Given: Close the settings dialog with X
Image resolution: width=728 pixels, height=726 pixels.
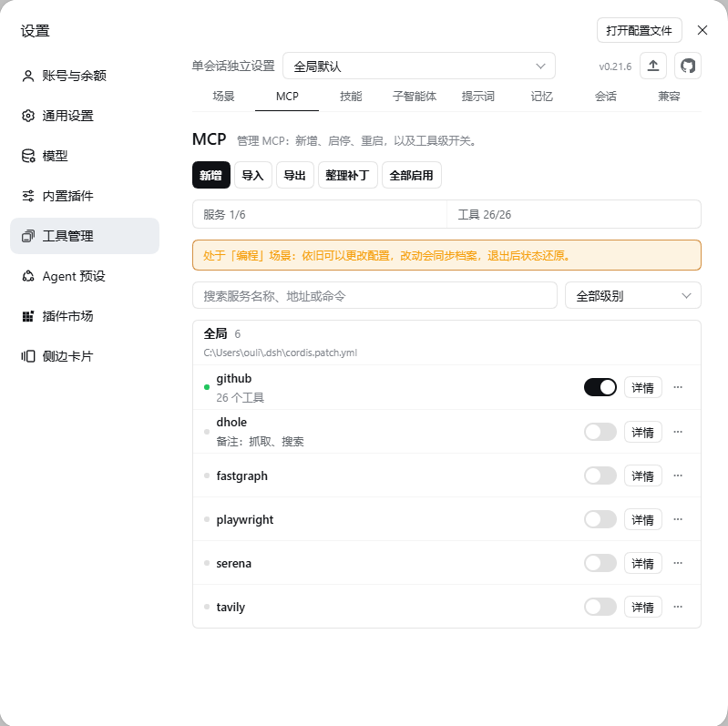Looking at the screenshot, I should click(x=702, y=30).
